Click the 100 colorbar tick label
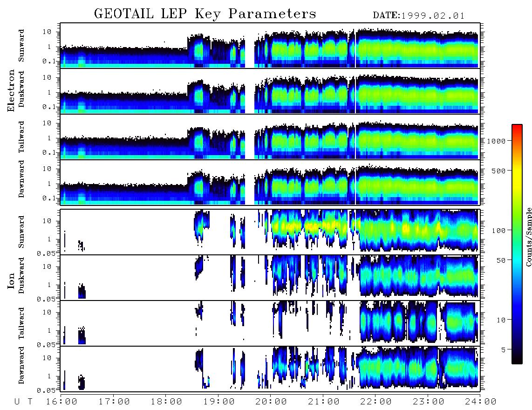The width and height of the screenshot is (532, 410). point(498,231)
